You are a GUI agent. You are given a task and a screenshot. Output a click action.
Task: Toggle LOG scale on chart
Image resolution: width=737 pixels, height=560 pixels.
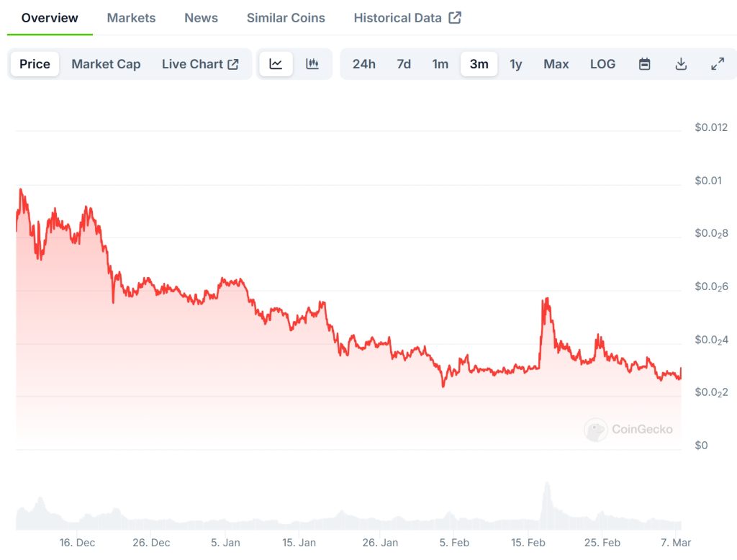tap(602, 64)
